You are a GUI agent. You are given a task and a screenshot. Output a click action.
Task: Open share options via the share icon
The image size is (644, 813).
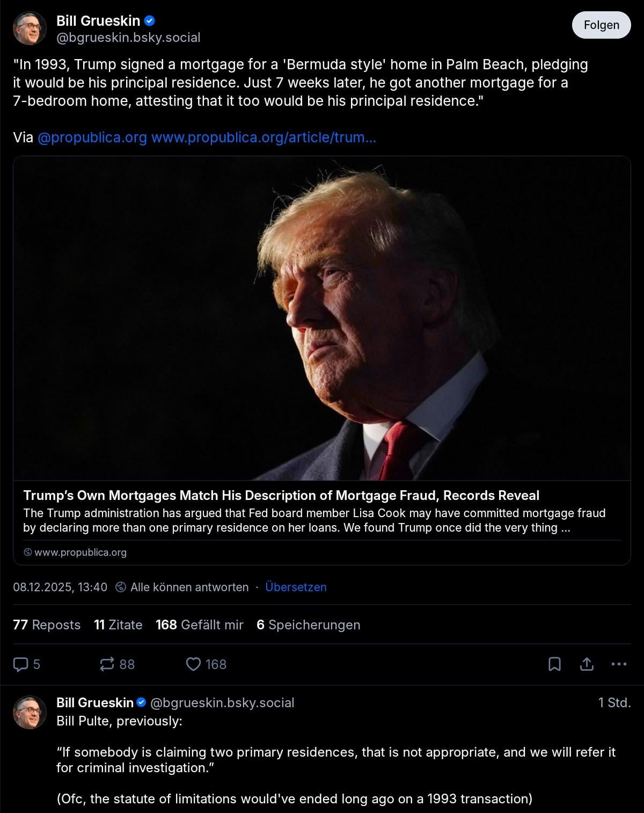click(587, 664)
